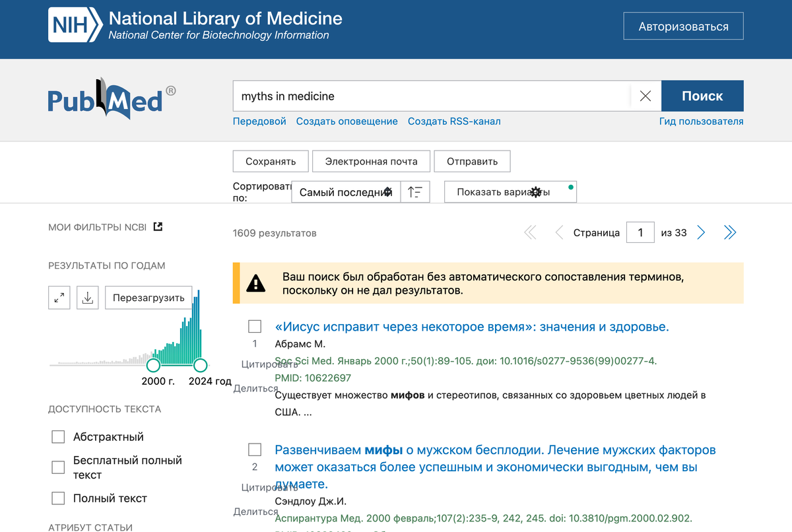Open My NCBI filters via external link icon
Viewport: 792px width, 532px height.
point(157,226)
